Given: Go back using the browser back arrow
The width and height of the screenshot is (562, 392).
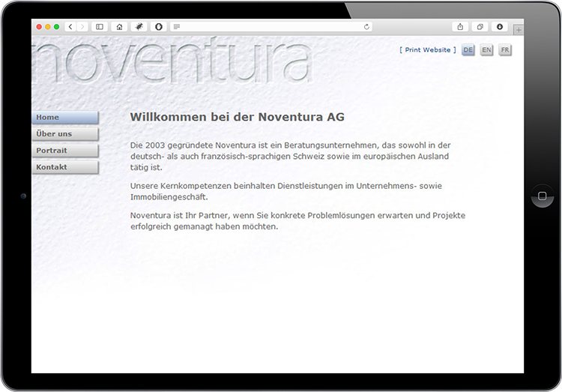Looking at the screenshot, I should click(70, 26).
